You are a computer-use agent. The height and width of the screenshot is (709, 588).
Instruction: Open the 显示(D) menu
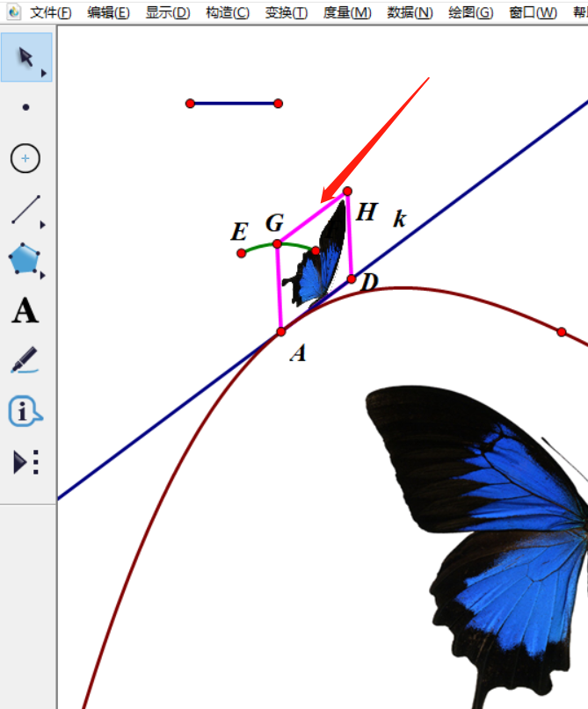click(x=168, y=12)
